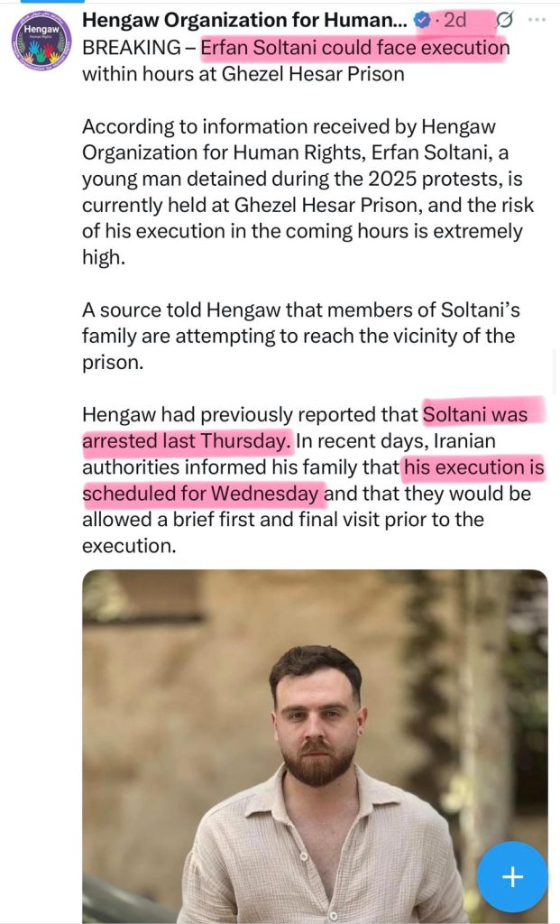This screenshot has height=924, width=560.
Task: Tap the blue compose plus button
Action: (512, 876)
